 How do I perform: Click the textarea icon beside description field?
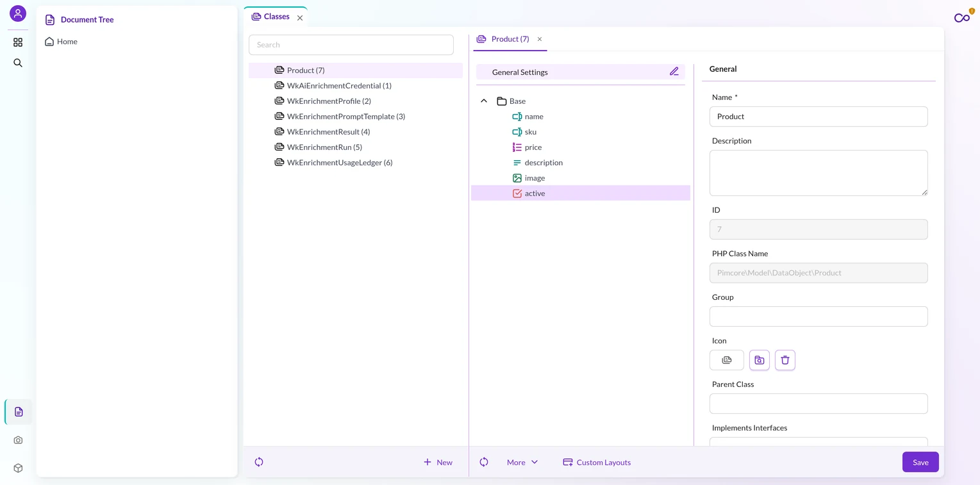click(x=517, y=163)
